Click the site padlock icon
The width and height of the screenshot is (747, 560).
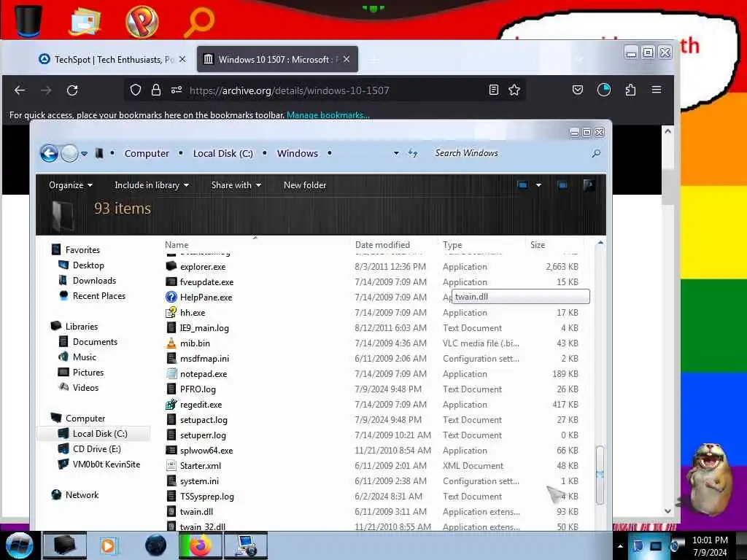pyautogui.click(x=156, y=90)
